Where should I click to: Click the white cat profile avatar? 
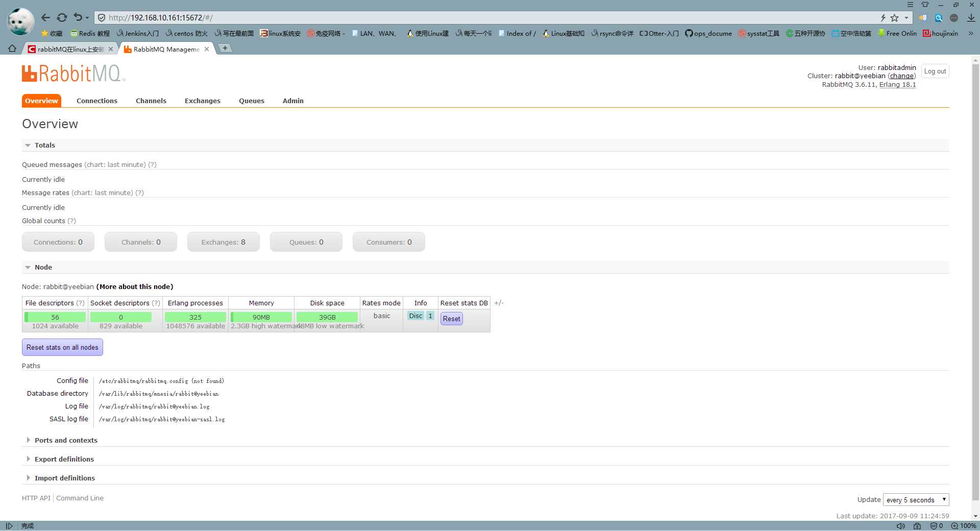click(20, 21)
